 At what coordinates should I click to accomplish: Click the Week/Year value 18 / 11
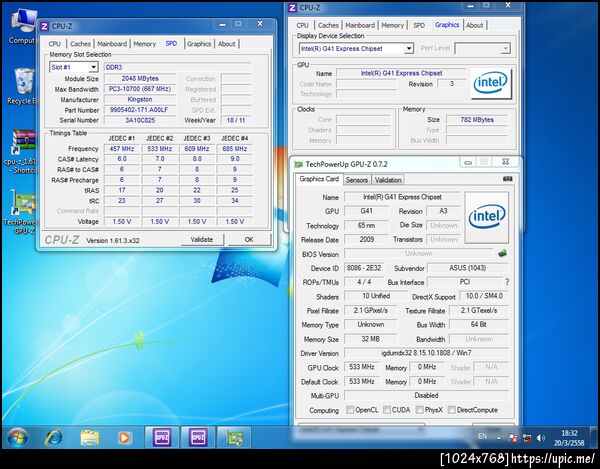point(236,120)
